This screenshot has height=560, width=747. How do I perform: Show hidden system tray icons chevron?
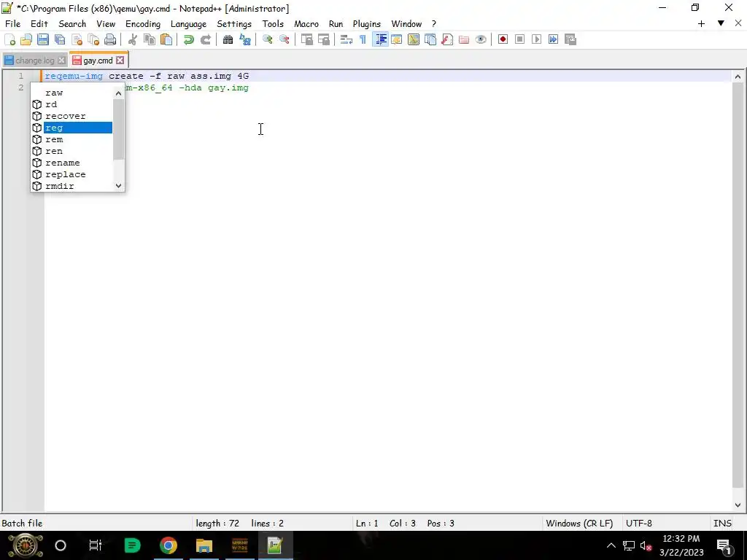coord(611,545)
